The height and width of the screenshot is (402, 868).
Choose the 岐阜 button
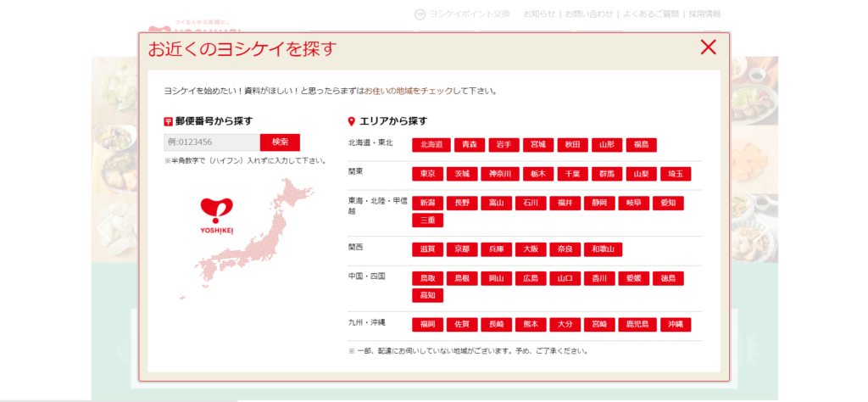[x=633, y=204]
